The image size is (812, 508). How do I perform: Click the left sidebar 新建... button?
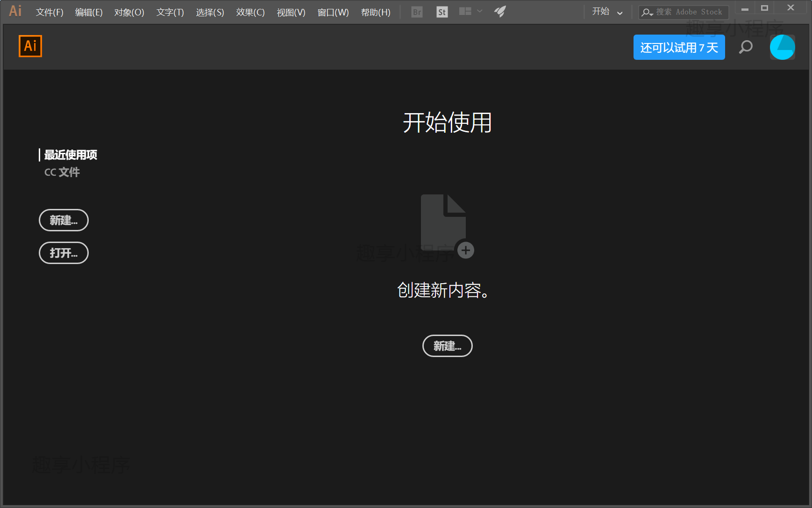64,220
